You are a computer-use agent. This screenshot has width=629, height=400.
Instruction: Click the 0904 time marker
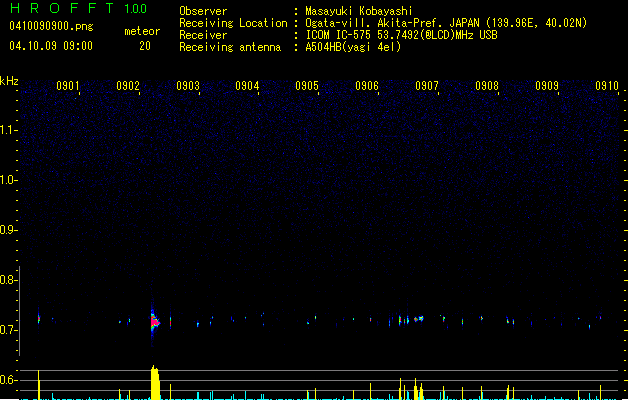[247, 86]
